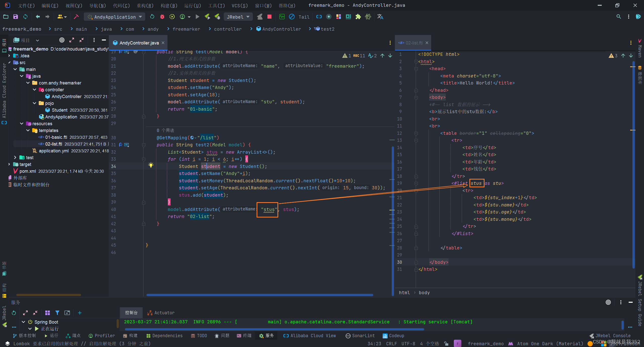Open 01-basic.ftl in project tree

[56, 137]
